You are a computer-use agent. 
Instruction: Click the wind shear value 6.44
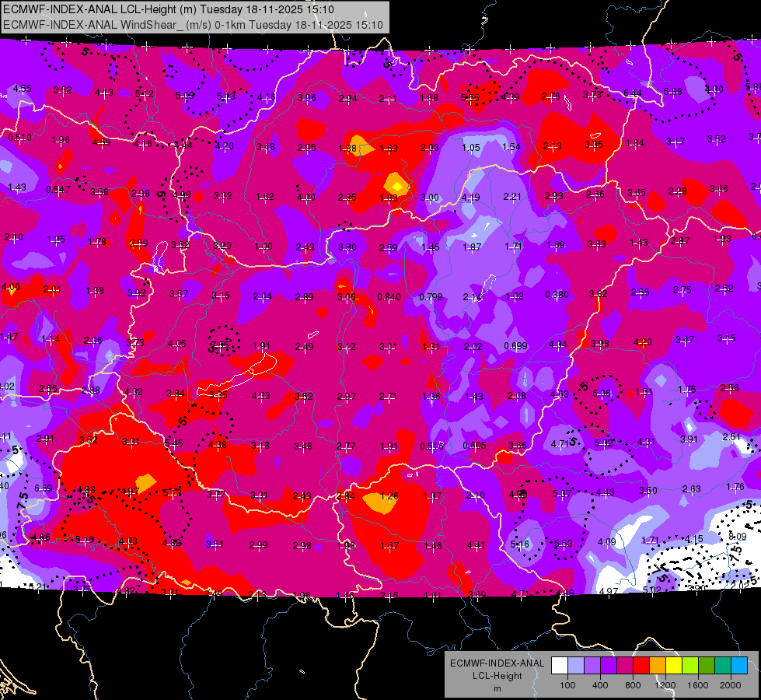point(633,93)
